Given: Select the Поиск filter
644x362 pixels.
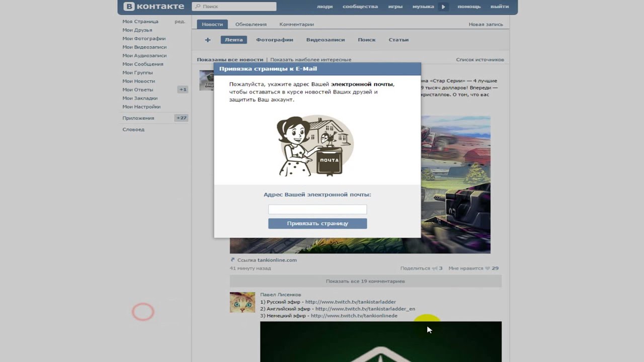Looking at the screenshot, I should point(367,40).
